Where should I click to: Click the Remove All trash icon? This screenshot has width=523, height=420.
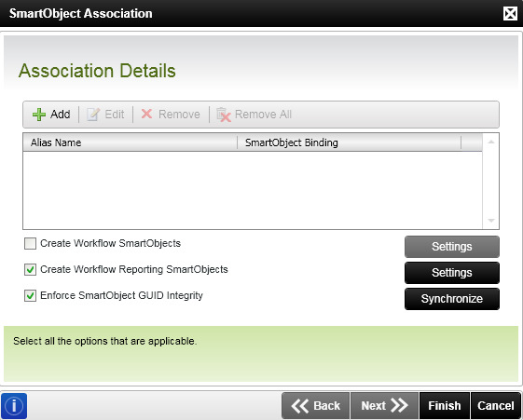pos(224,115)
